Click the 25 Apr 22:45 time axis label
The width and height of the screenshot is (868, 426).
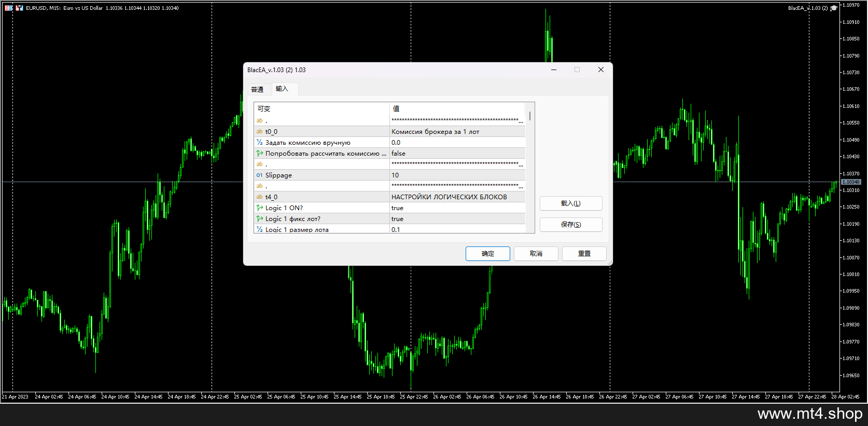coord(414,397)
